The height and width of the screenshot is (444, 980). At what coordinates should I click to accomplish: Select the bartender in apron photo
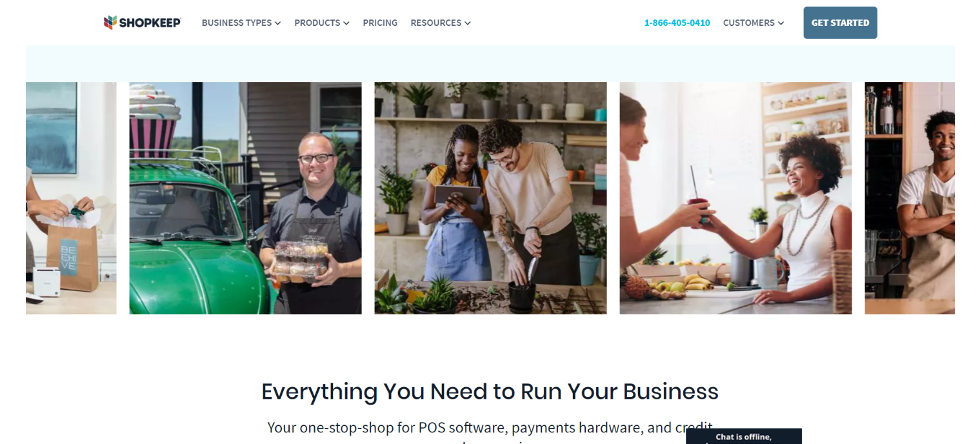[x=910, y=198]
